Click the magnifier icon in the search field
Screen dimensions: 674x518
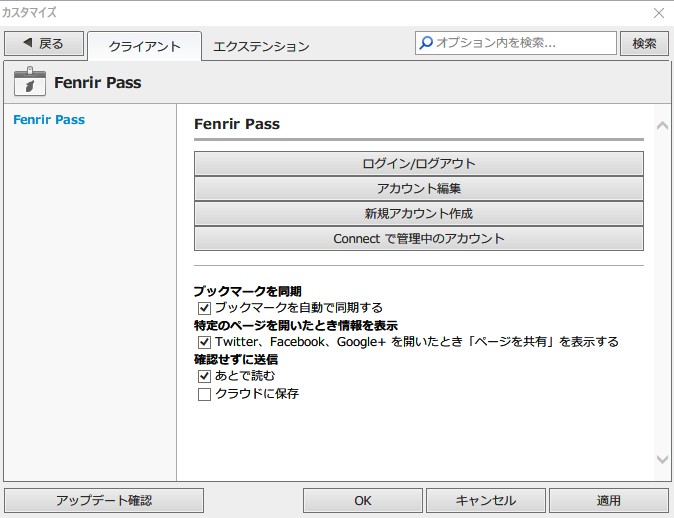(x=426, y=43)
